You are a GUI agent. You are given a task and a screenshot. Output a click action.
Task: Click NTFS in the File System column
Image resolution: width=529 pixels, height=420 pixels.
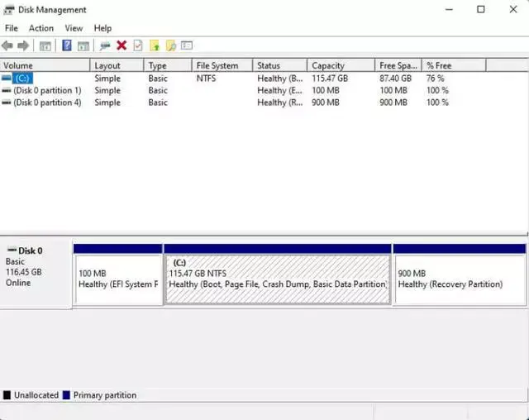coord(206,79)
